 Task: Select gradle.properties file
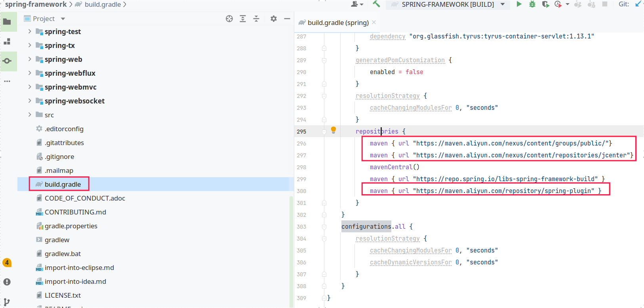71,226
